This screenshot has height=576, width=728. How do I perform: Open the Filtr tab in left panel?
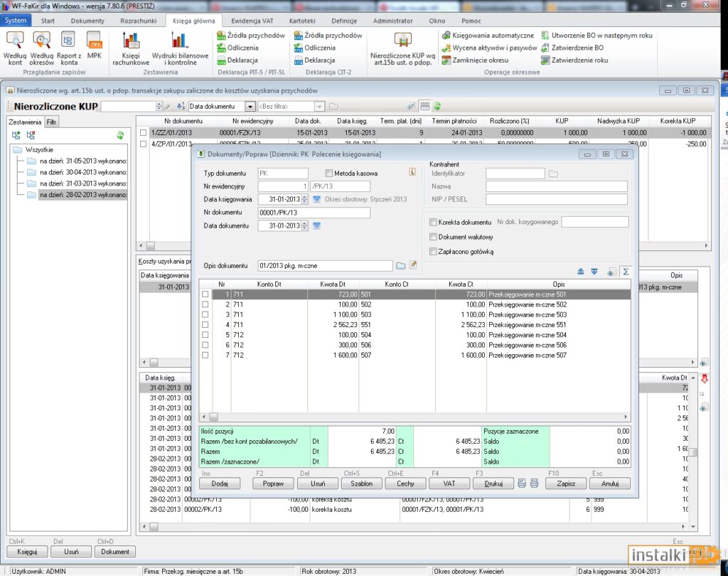coord(51,122)
